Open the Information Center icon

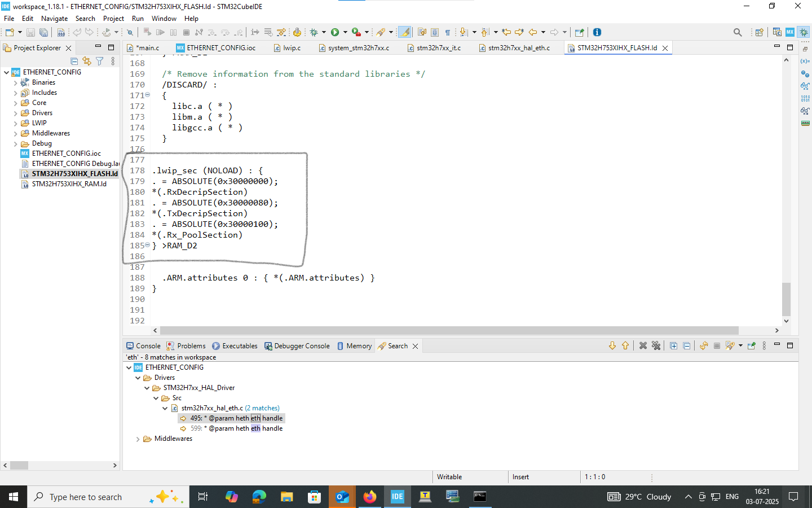point(597,32)
